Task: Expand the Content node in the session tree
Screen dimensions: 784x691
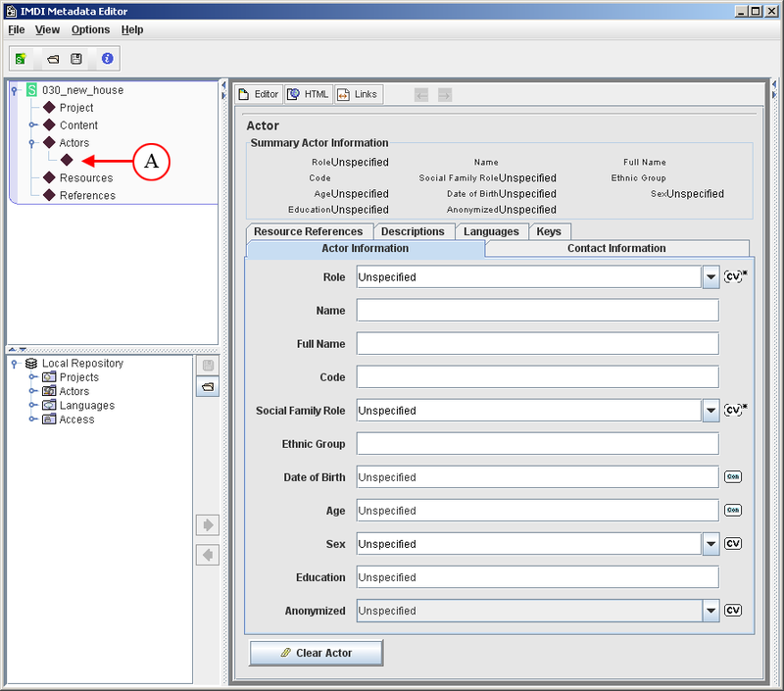Action: (x=32, y=125)
